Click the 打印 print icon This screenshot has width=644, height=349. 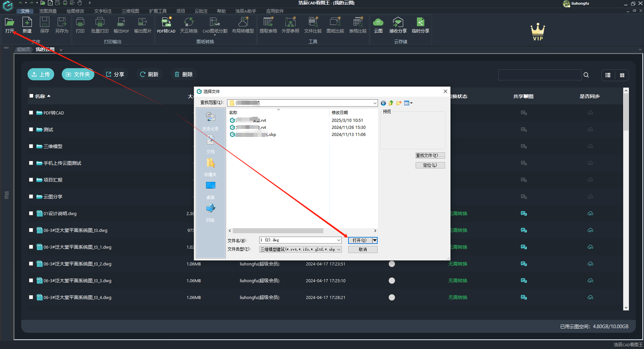pos(80,25)
